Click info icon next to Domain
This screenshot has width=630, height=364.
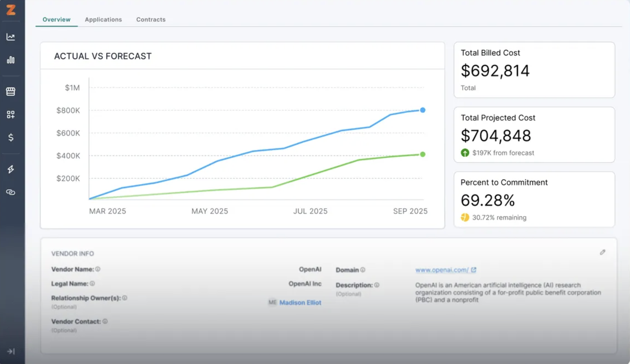tap(363, 270)
